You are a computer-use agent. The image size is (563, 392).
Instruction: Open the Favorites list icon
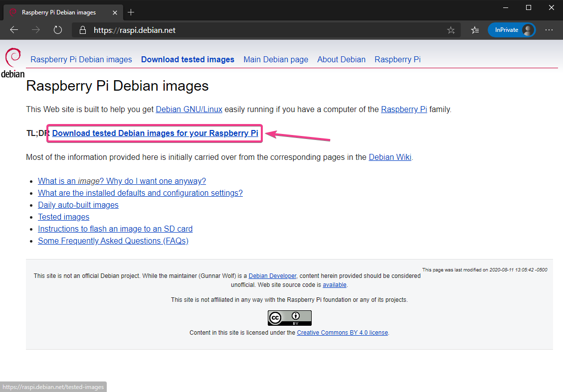coord(475,30)
